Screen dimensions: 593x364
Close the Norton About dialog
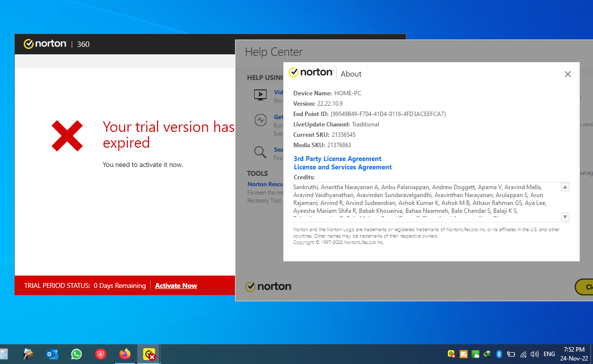click(568, 74)
